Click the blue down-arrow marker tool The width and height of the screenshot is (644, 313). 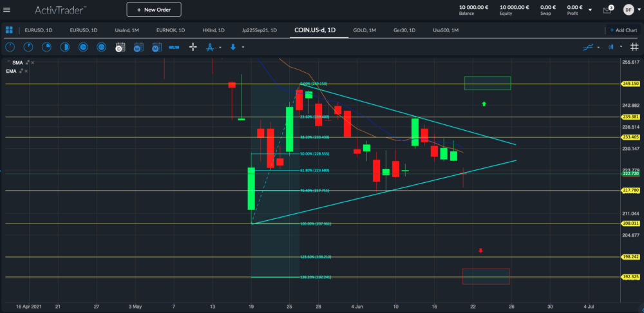click(x=233, y=47)
